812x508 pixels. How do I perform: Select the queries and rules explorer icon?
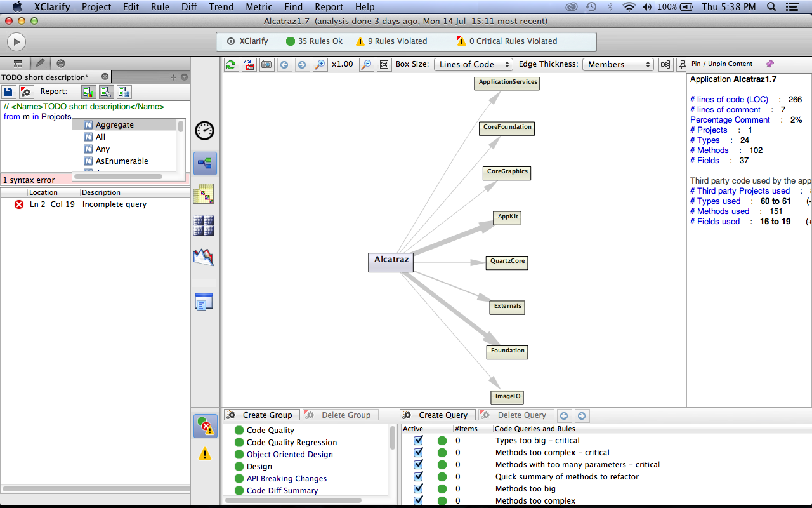(205, 426)
